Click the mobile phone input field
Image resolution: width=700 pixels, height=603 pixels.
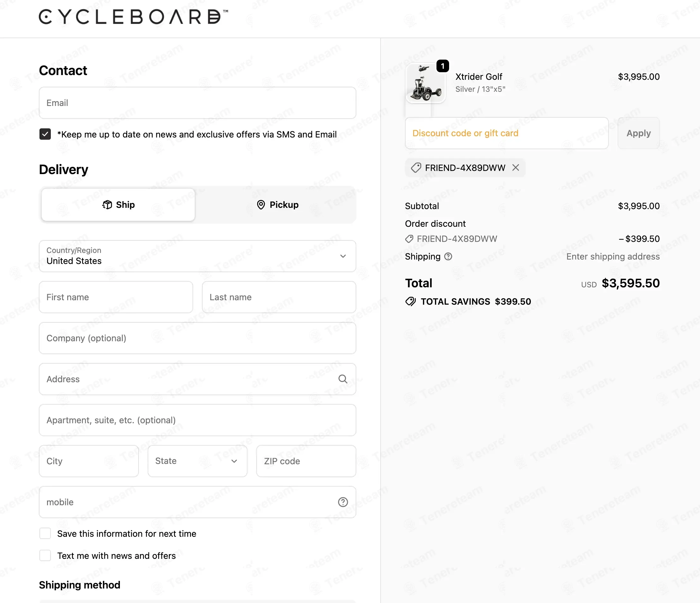[197, 502]
